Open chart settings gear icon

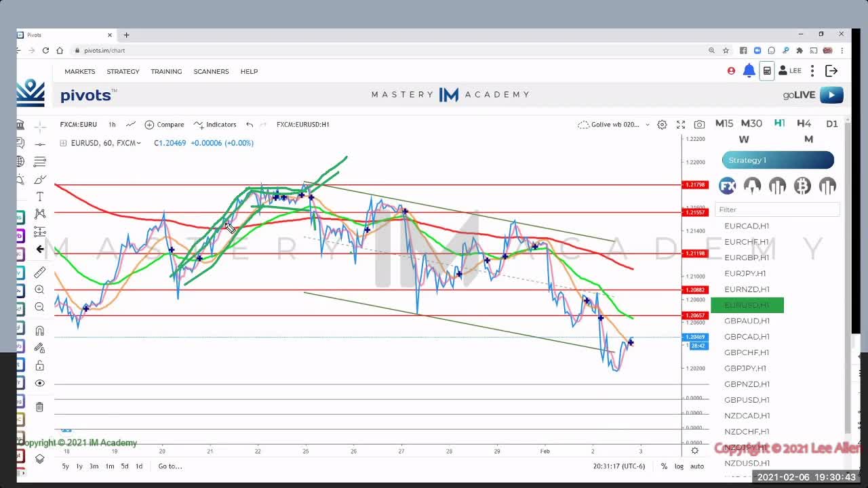[662, 125]
